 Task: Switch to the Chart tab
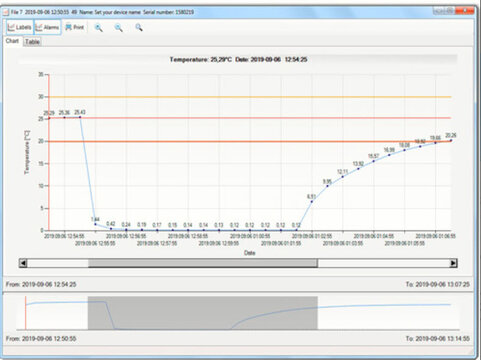[12, 41]
